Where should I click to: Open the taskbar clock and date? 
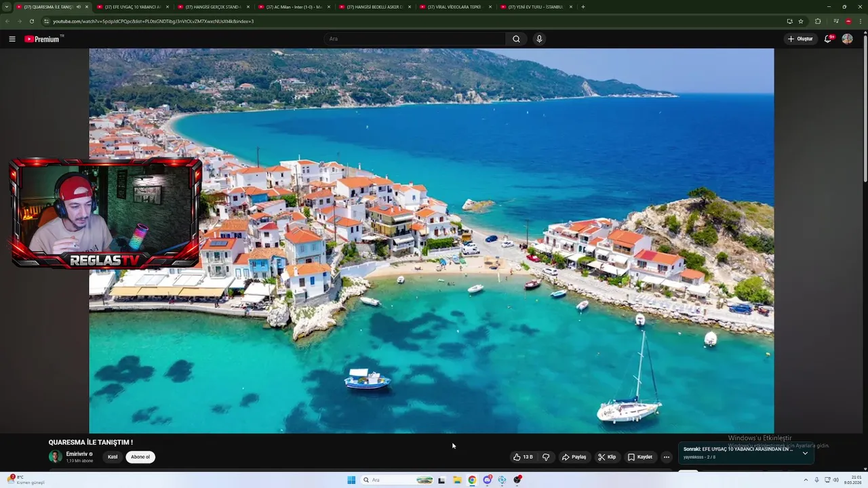(852, 480)
